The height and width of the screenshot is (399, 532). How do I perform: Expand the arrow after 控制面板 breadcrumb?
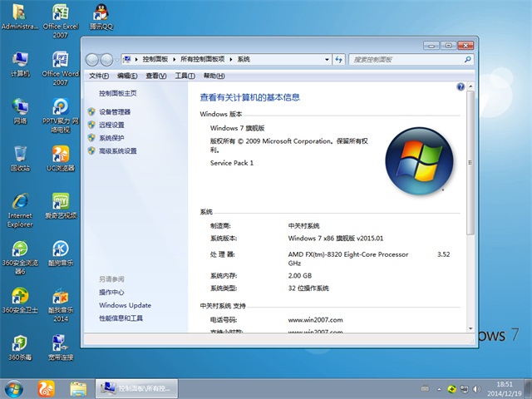(x=174, y=59)
